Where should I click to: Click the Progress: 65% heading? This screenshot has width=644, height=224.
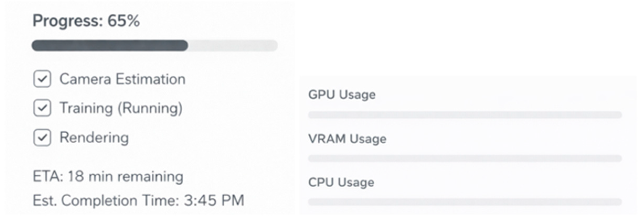tap(86, 21)
